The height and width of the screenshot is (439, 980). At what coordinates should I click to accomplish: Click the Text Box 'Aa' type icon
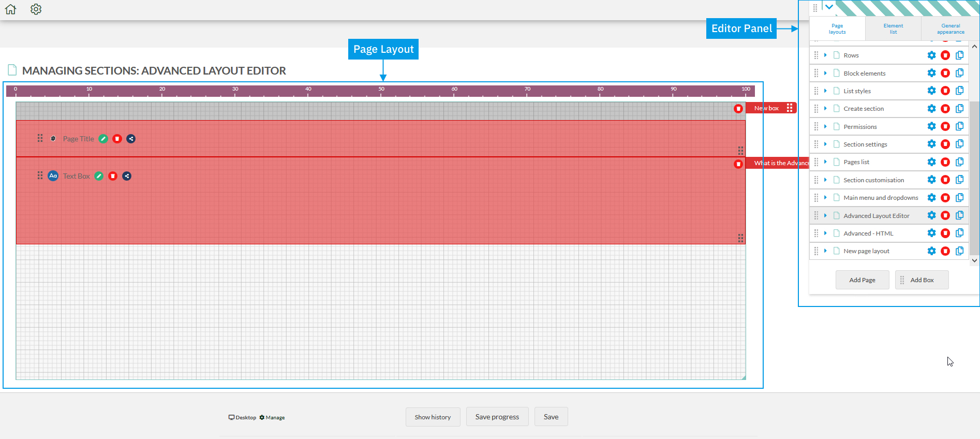click(x=53, y=176)
